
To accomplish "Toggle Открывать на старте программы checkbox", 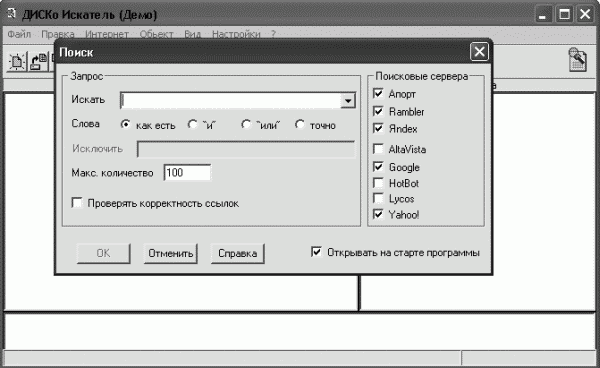I will pos(316,252).
